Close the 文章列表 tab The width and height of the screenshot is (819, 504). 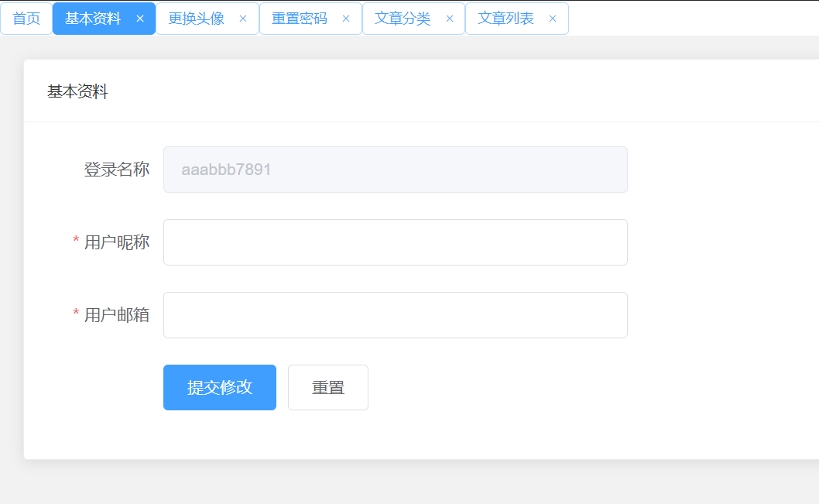click(x=553, y=19)
